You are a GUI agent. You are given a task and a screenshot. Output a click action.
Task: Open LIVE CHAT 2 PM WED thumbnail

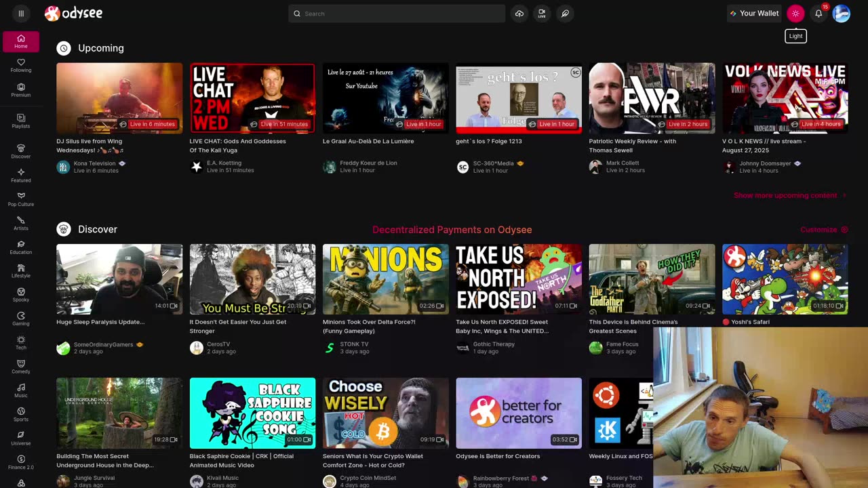click(252, 98)
